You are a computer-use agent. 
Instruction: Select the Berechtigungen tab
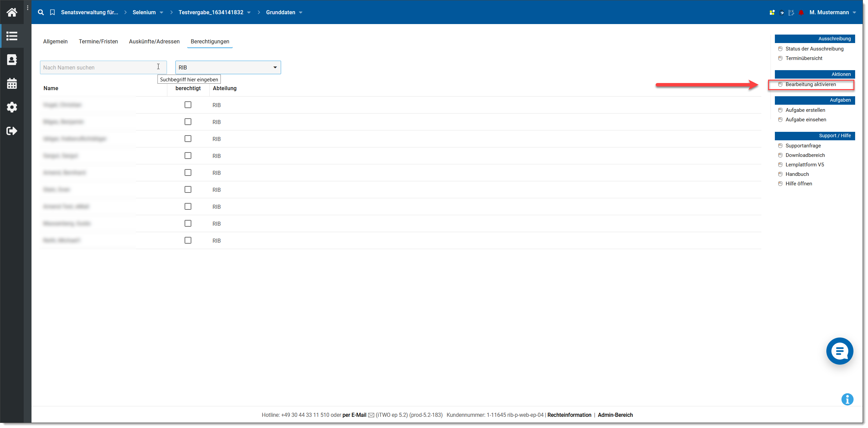coord(210,41)
